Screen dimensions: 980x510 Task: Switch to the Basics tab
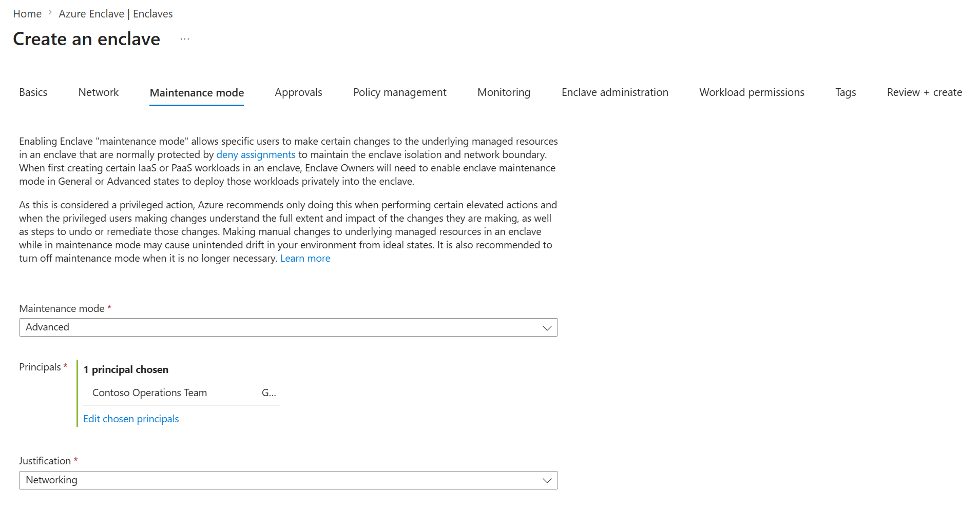point(33,92)
